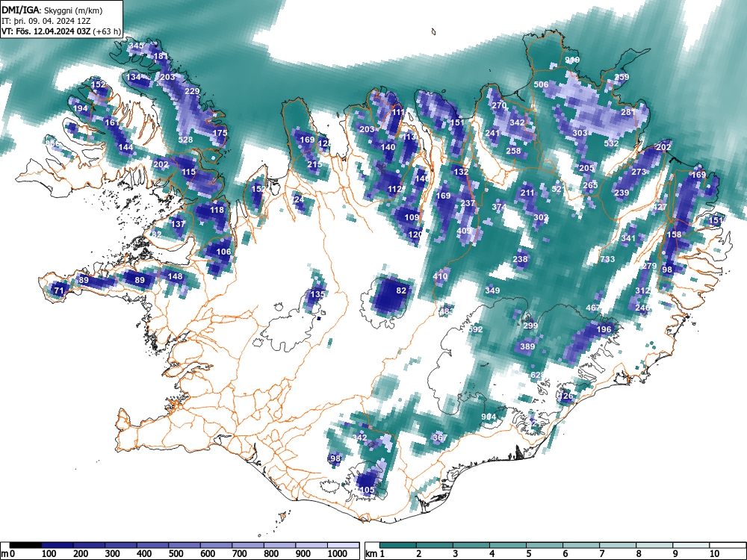Click the visibility value 105 over Mýrdalsjökull
This screenshot has width=747, height=560.
coord(367,490)
